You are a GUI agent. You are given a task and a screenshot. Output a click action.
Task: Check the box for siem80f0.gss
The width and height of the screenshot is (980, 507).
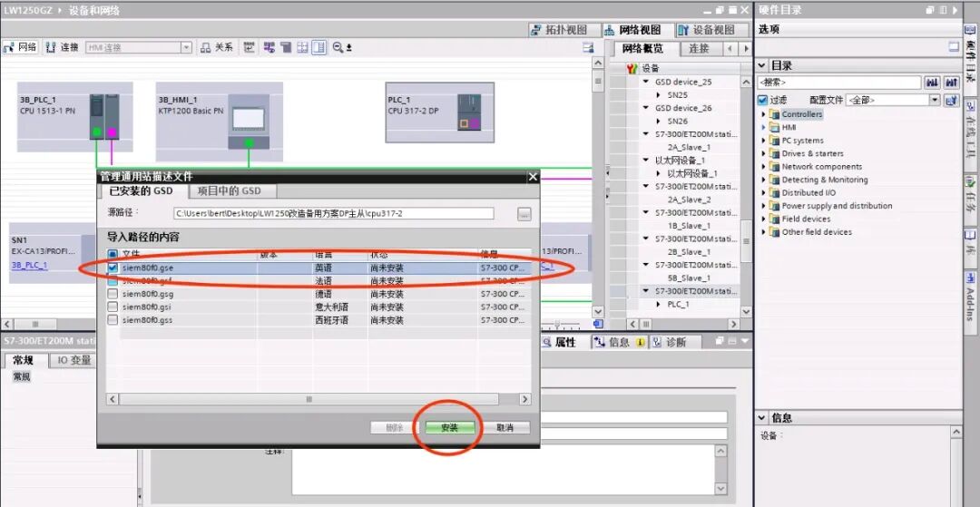[113, 320]
